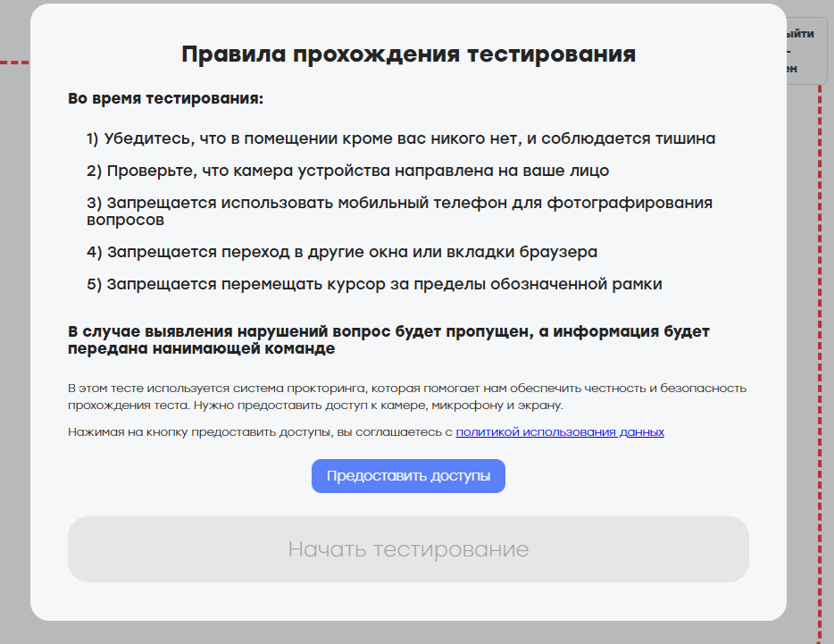Viewport: 834px width, 644px height.
Task: Click the "Предоставить доступы" button
Action: (x=408, y=476)
